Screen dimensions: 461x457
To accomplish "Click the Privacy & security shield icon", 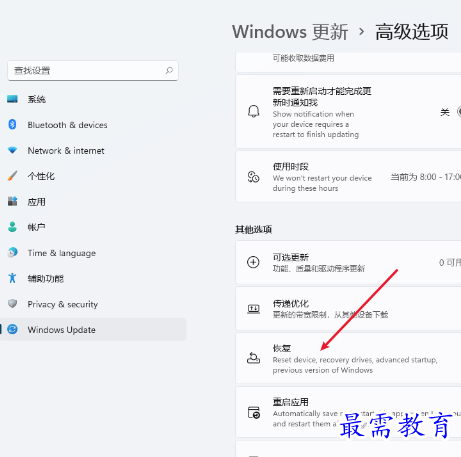I will (12, 303).
